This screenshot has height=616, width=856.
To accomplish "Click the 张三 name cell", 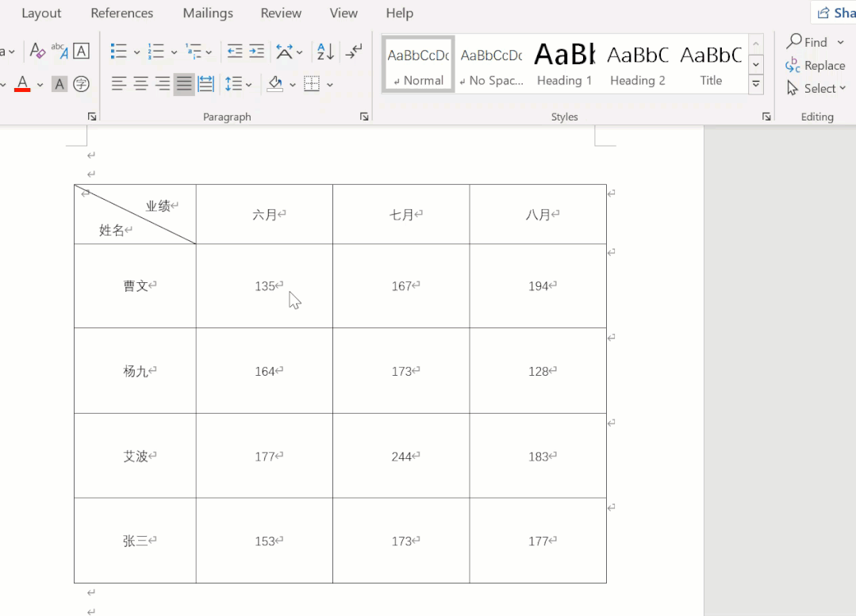I will coord(136,541).
